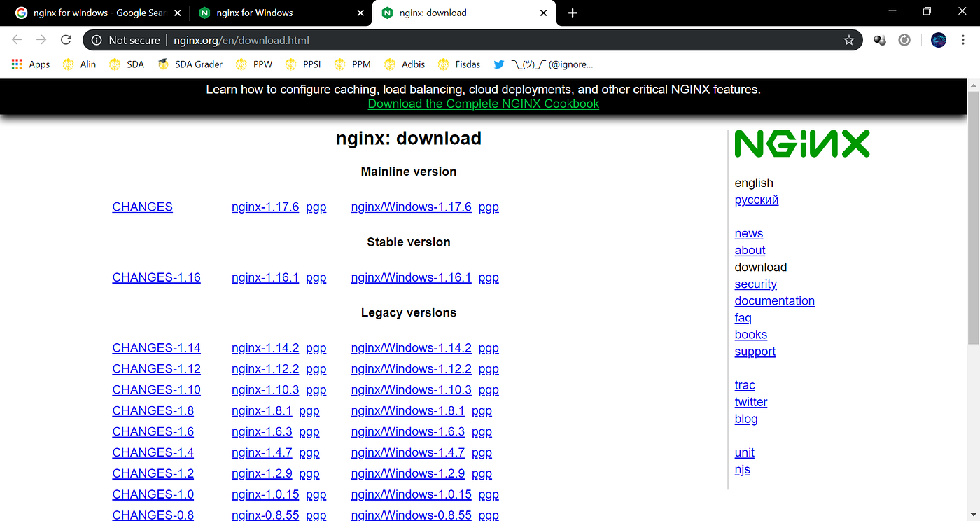The image size is (980, 521).
Task: Open the documentation sidebar link
Action: pyautogui.click(x=774, y=301)
